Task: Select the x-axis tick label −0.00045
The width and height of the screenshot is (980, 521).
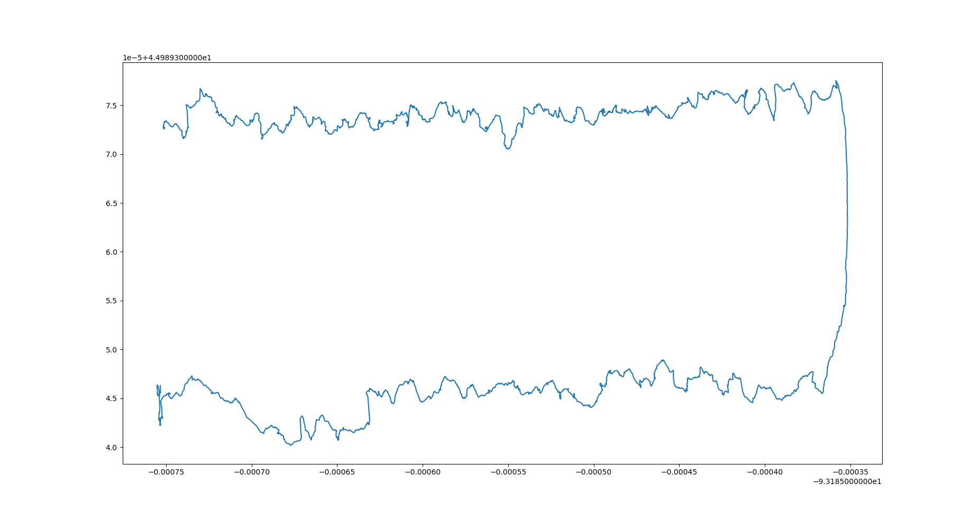Action: [680, 471]
